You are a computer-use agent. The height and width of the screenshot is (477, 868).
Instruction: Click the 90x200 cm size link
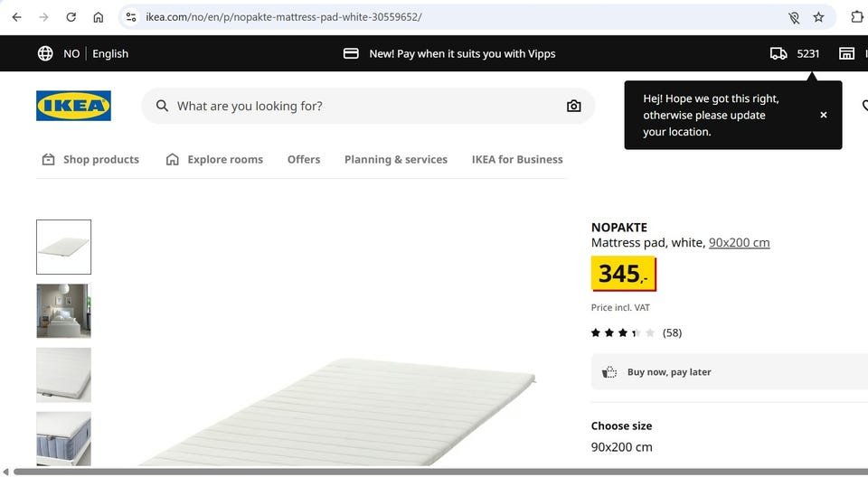[739, 242]
